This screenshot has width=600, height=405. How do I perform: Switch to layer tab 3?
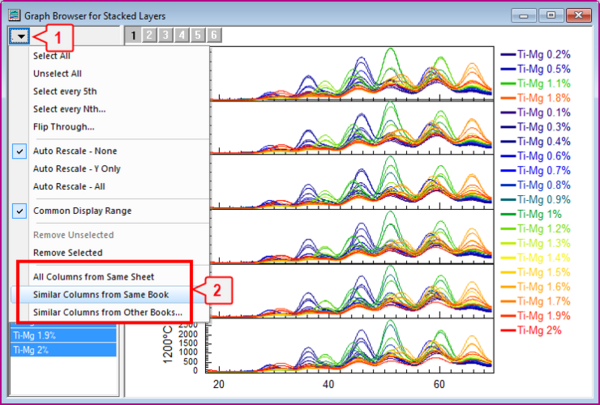point(165,35)
